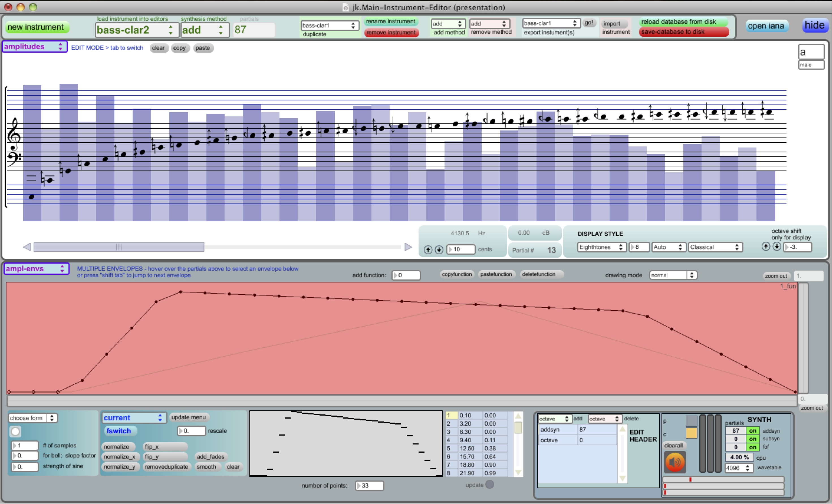Open the export instrument bass-clar1 dropdown
The height and width of the screenshot is (504, 832).
[551, 23]
